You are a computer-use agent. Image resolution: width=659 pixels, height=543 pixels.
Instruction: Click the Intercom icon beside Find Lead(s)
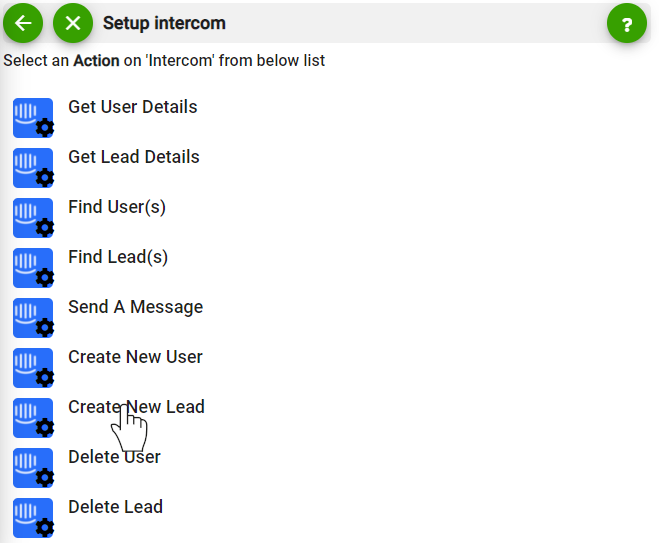pyautogui.click(x=33, y=268)
